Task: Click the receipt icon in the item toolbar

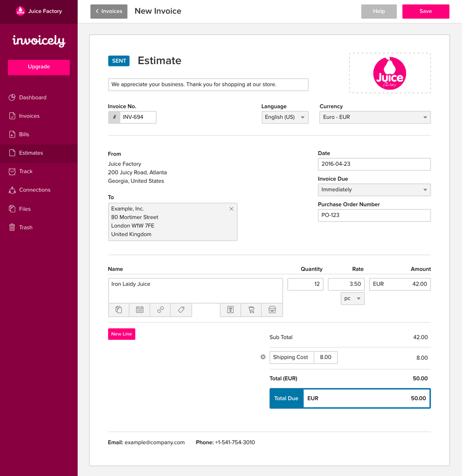Action: [x=231, y=310]
